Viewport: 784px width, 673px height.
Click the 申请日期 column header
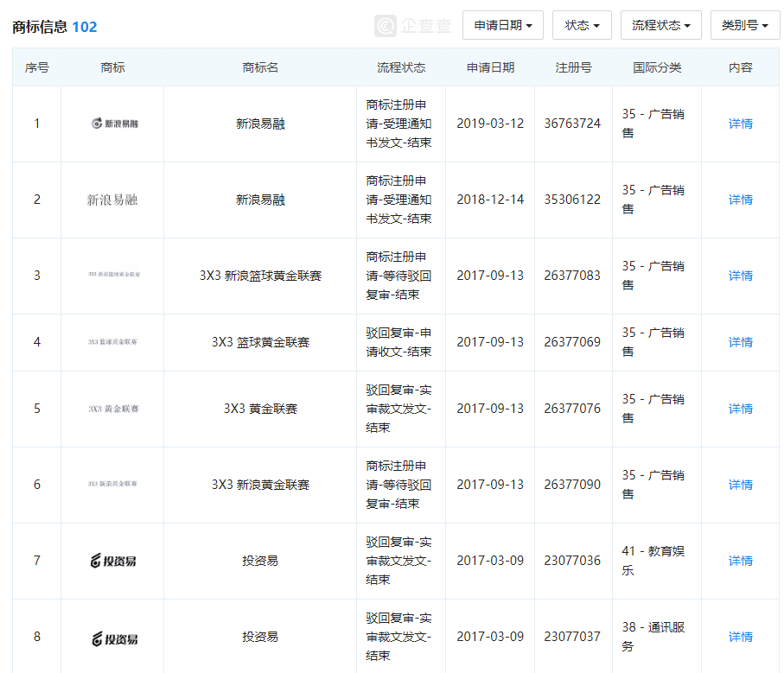(x=490, y=67)
